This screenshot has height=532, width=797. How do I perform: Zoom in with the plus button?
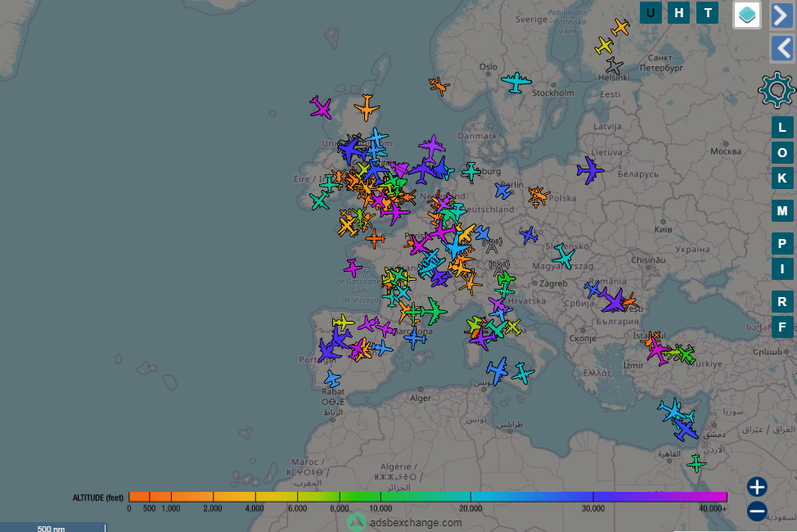pyautogui.click(x=757, y=487)
